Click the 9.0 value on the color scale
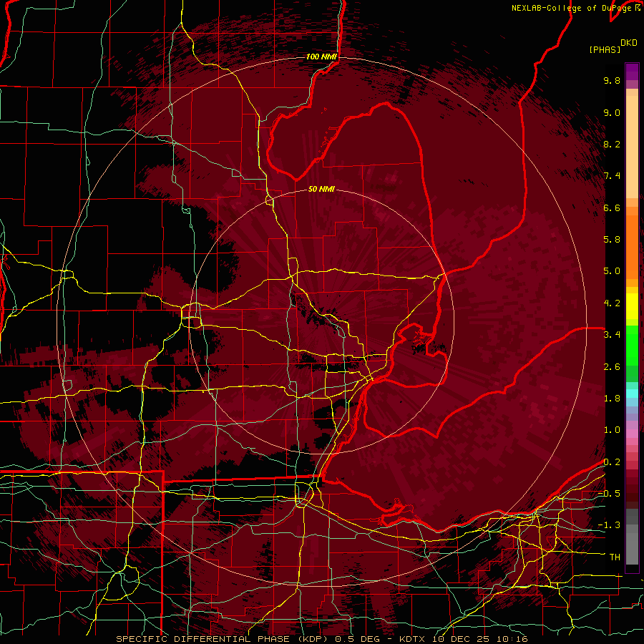The width and height of the screenshot is (644, 644). [612, 112]
